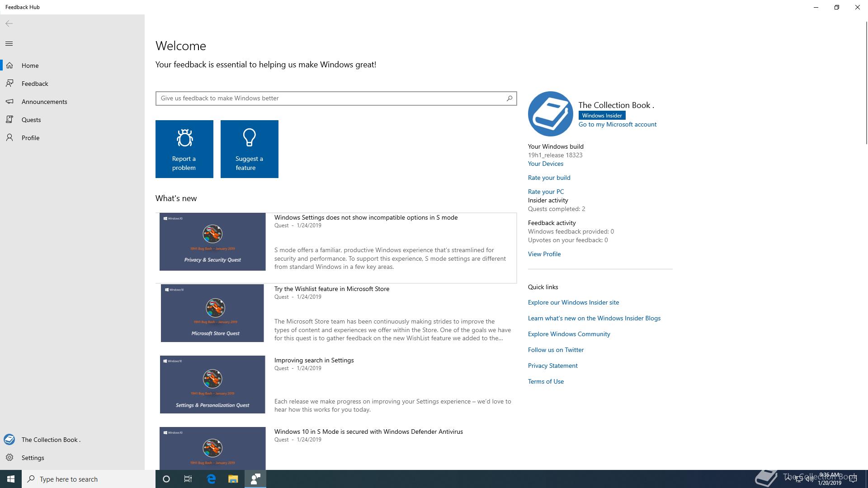Image resolution: width=868 pixels, height=488 pixels.
Task: Click Go to my Microsoft account link
Action: [x=617, y=125]
